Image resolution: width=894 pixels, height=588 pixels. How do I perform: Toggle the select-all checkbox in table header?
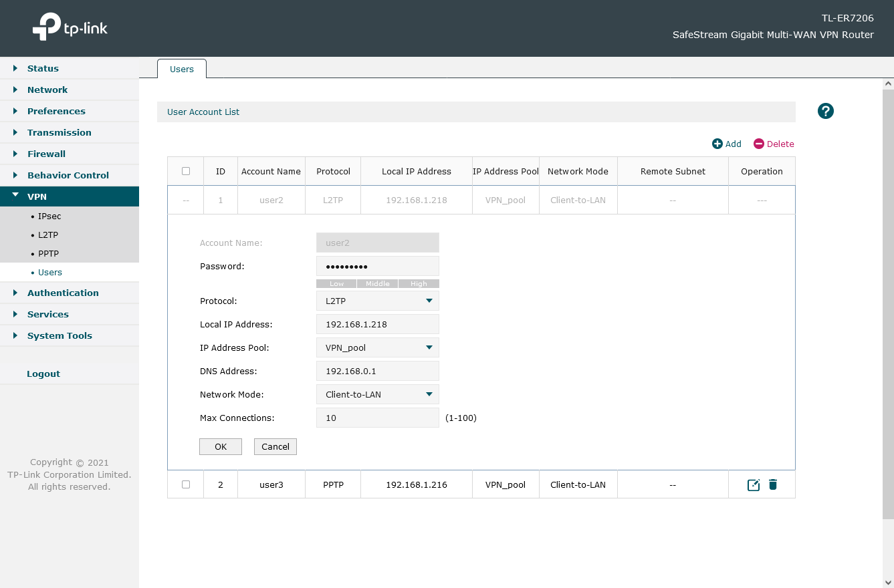coord(186,171)
